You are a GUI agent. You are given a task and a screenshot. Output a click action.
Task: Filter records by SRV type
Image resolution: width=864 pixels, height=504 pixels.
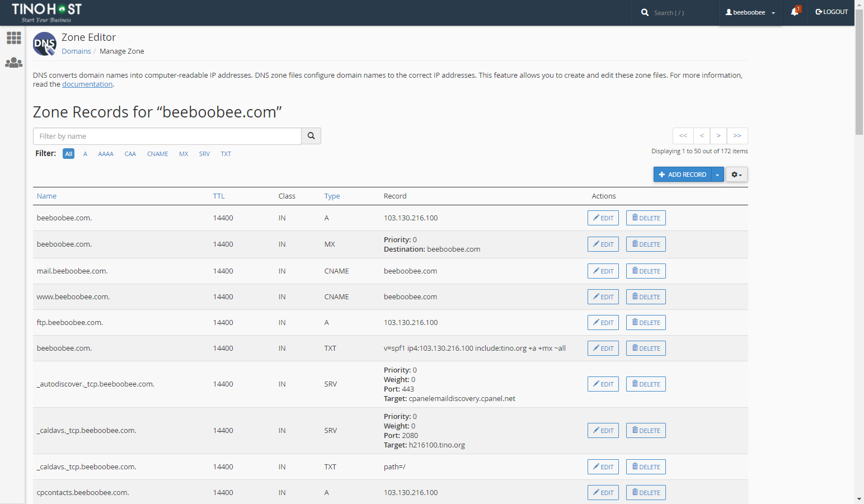click(x=205, y=154)
